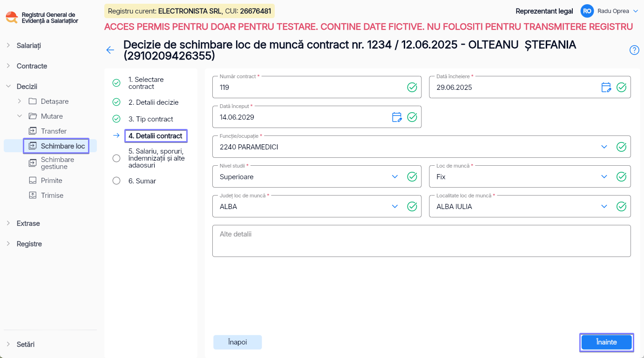Go to step 3 Tip contract
This screenshot has width=644, height=358.
tap(150, 119)
